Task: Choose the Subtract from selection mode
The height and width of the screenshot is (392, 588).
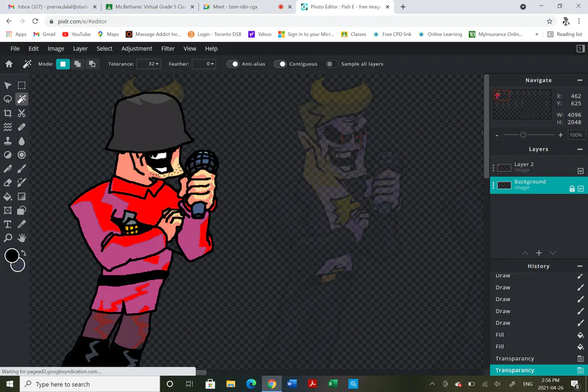Action: coord(92,64)
